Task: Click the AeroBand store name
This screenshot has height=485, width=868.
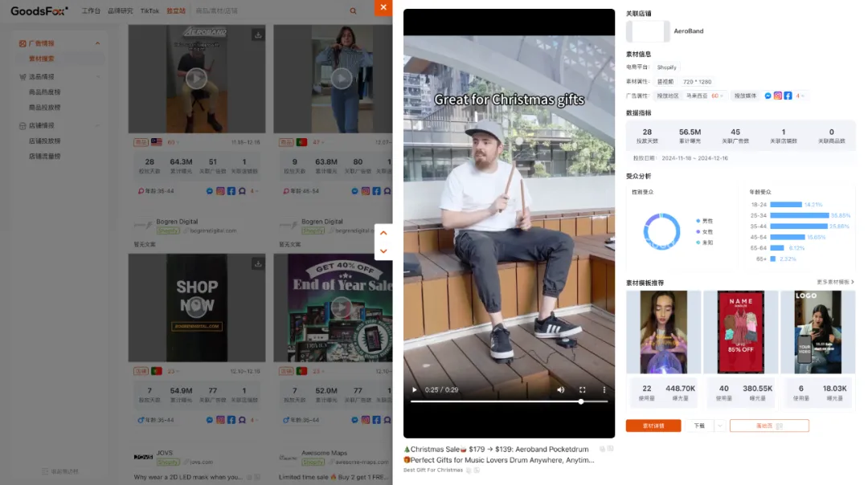Action: point(689,31)
